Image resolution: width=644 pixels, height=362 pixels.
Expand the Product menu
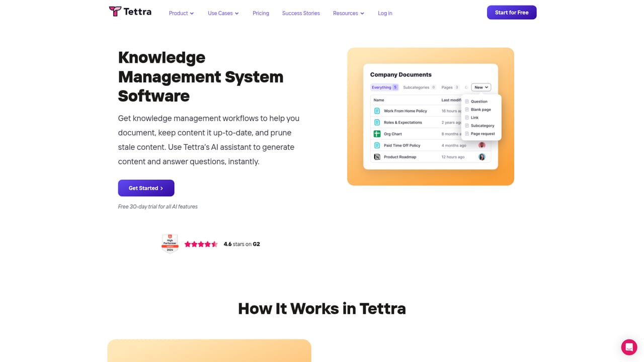[x=181, y=13]
